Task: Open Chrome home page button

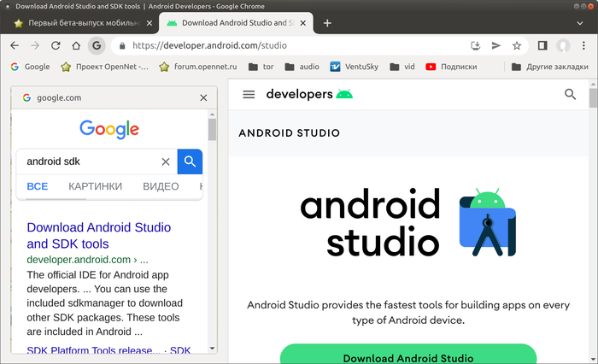Action: tap(75, 45)
